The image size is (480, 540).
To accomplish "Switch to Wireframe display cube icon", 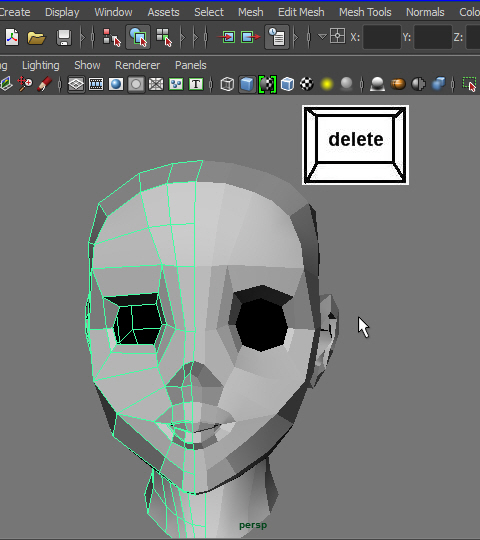I will 227,84.
